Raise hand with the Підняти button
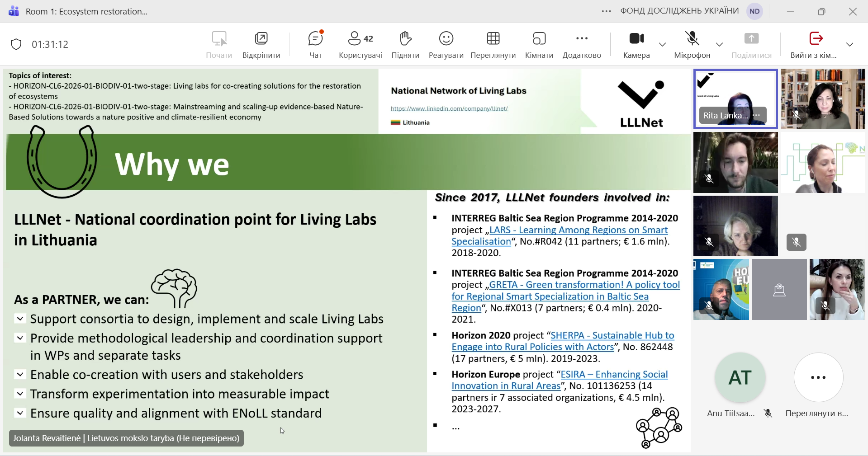Viewport: 868px width, 456px height. tap(405, 44)
